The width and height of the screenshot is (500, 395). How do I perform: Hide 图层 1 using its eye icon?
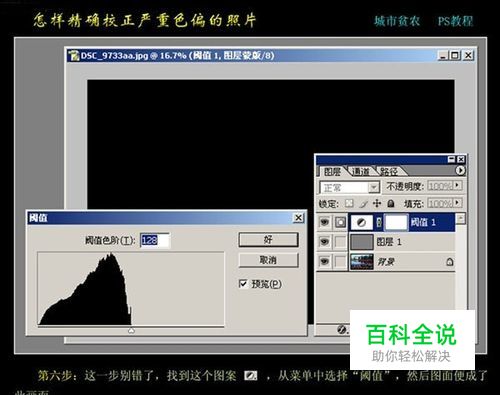(x=324, y=242)
